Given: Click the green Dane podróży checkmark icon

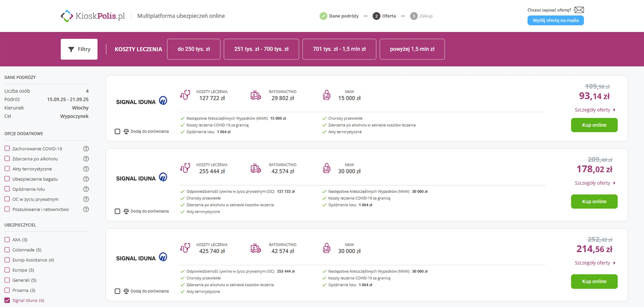Looking at the screenshot, I should pos(323,16).
